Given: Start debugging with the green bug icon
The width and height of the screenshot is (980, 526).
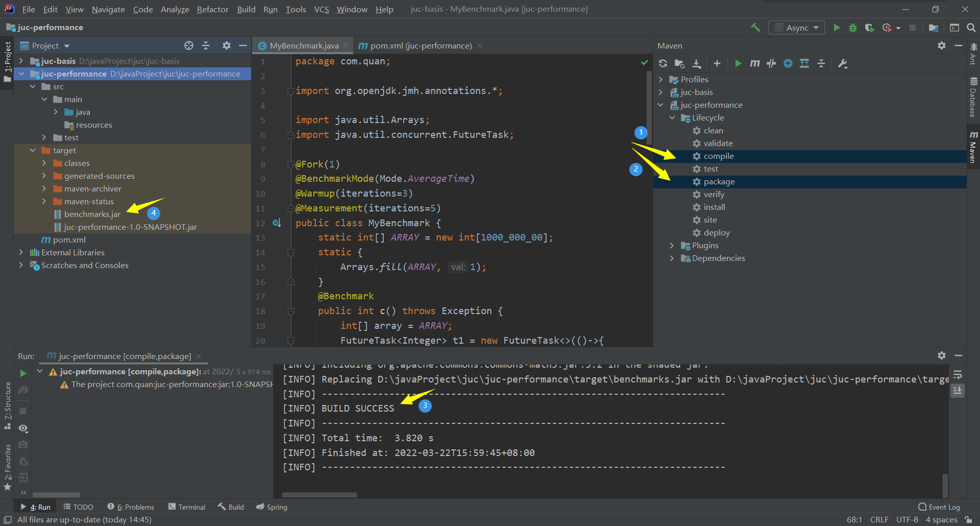Looking at the screenshot, I should [853, 28].
